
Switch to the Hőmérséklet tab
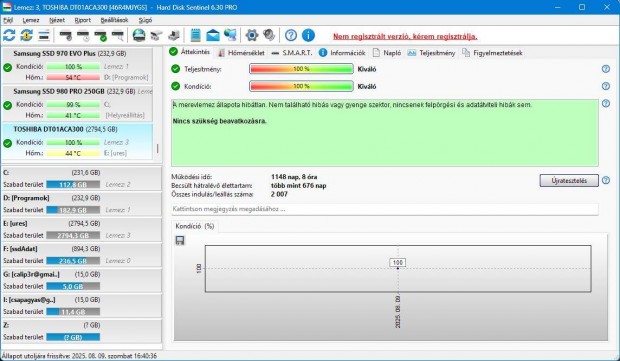(241, 53)
